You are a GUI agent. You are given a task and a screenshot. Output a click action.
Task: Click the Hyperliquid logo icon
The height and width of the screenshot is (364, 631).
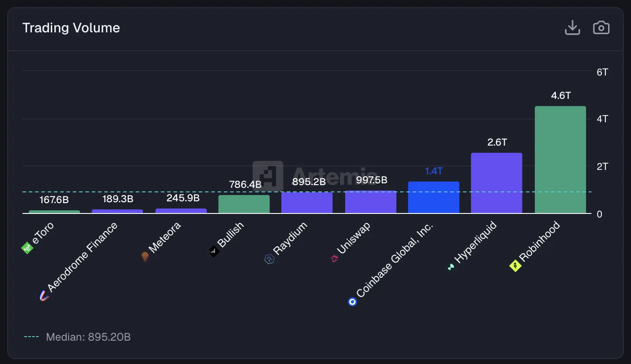tap(451, 267)
